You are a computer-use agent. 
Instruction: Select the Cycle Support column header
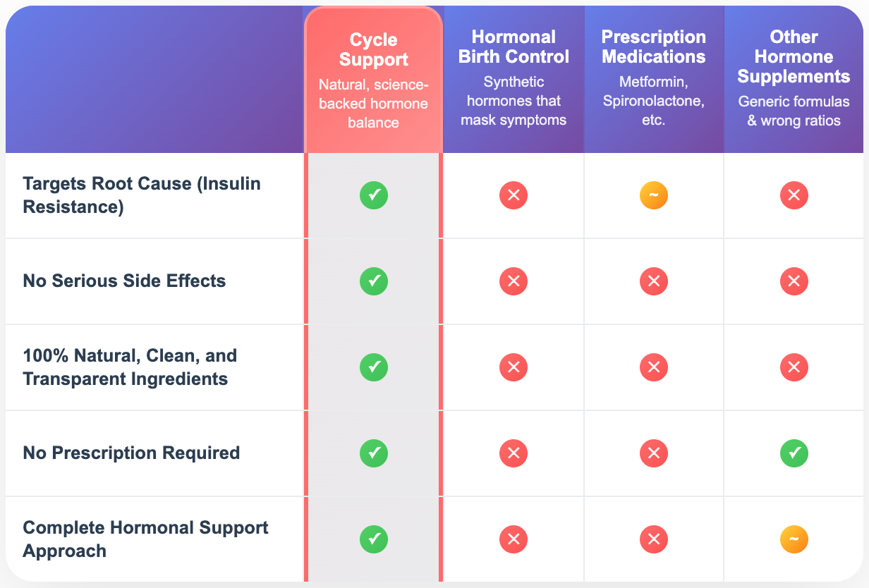(373, 50)
